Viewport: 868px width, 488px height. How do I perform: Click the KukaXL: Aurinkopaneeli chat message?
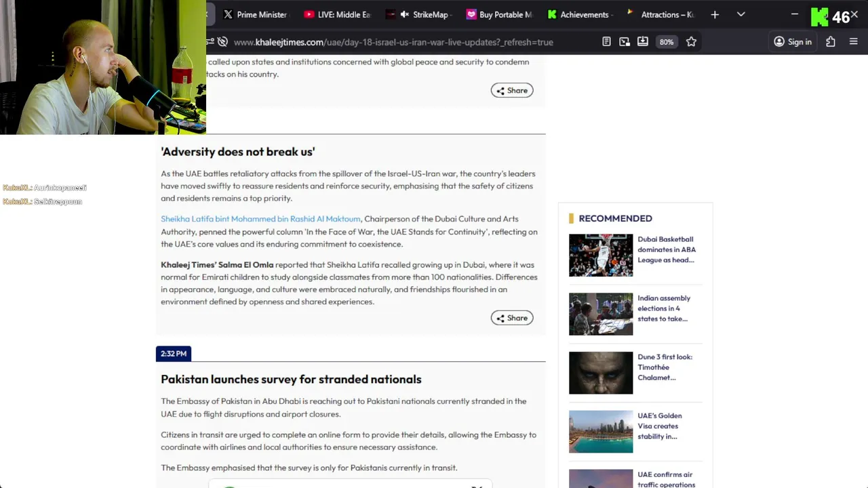click(x=45, y=188)
